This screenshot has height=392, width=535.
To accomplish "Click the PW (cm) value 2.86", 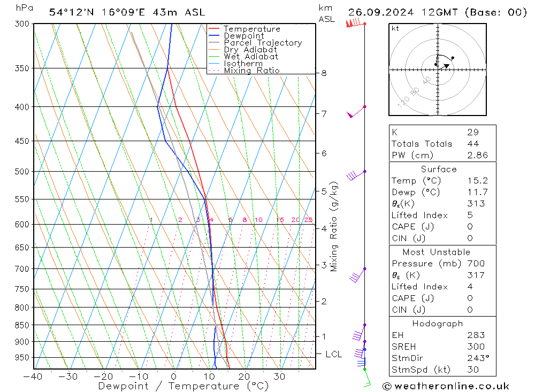I will 477,155.
